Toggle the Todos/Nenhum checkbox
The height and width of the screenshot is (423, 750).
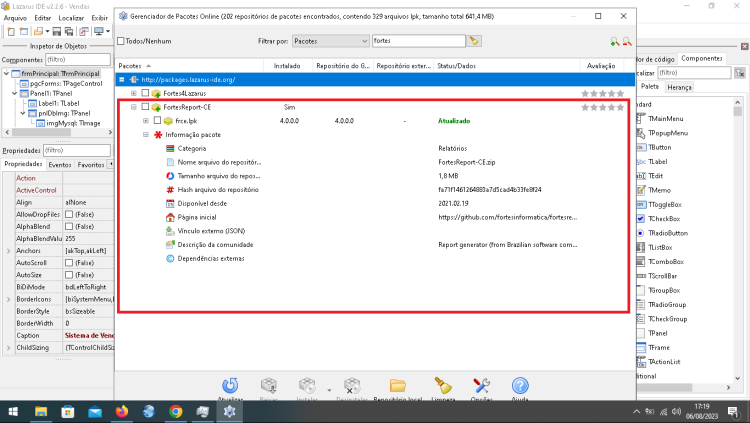pos(121,41)
